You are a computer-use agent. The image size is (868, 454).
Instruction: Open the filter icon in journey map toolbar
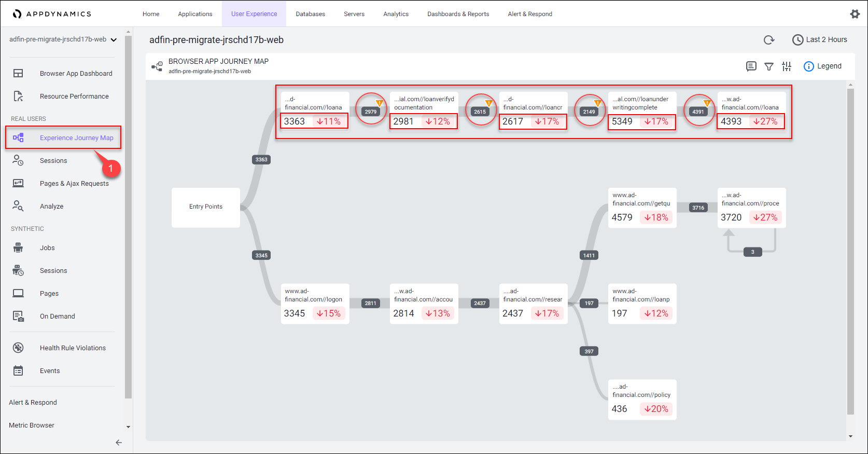point(769,66)
